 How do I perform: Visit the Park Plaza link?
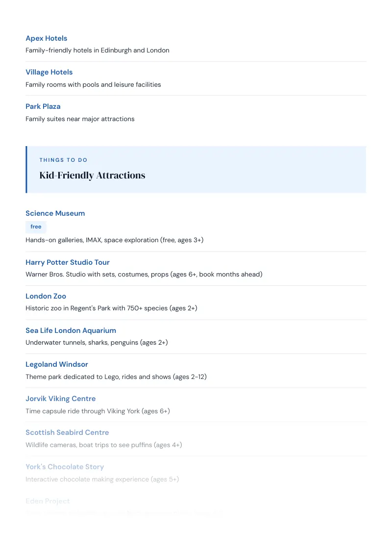[43, 106]
